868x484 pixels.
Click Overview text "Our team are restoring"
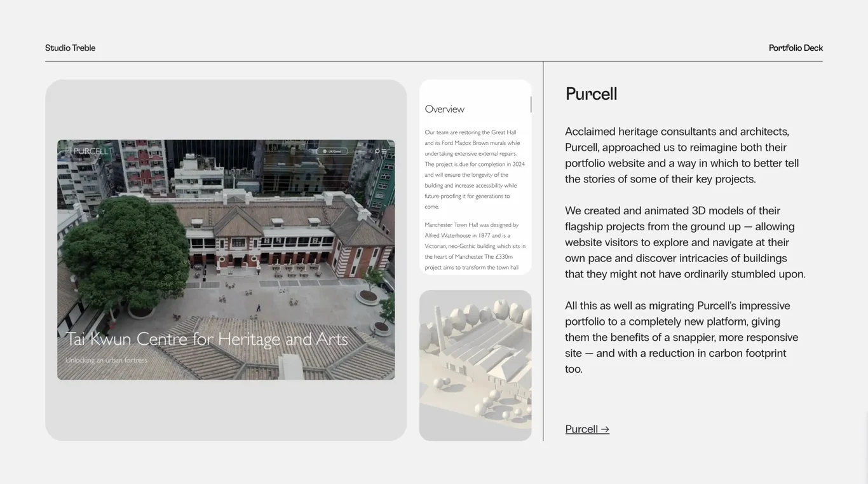point(475,169)
